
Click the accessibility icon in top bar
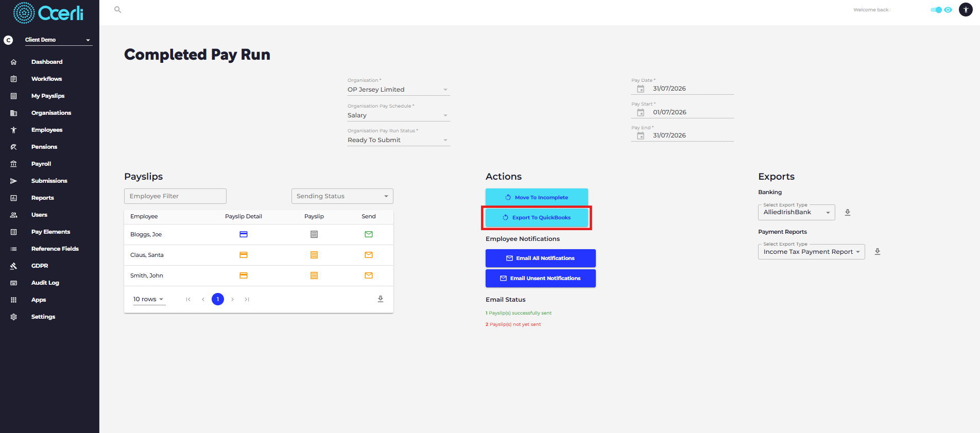[x=966, y=10]
